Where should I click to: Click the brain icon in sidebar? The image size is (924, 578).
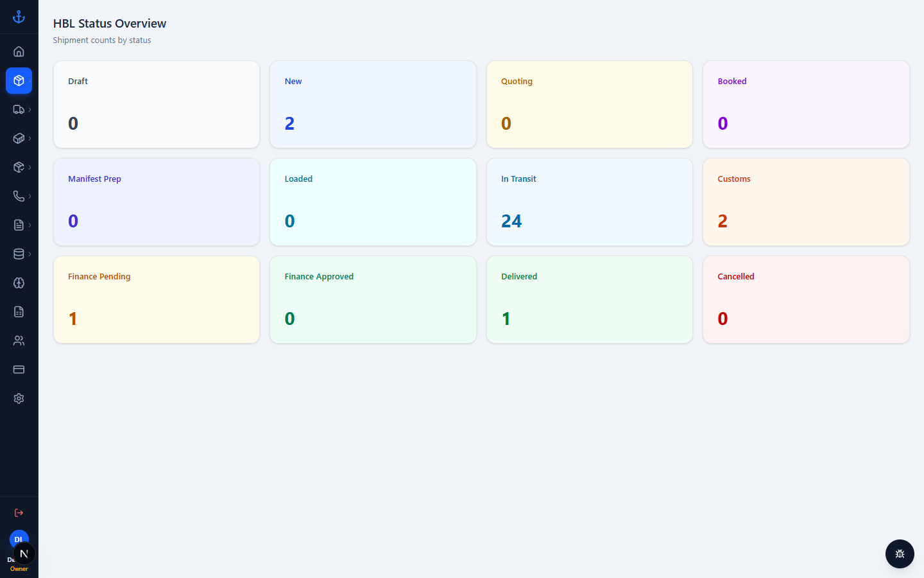(19, 283)
